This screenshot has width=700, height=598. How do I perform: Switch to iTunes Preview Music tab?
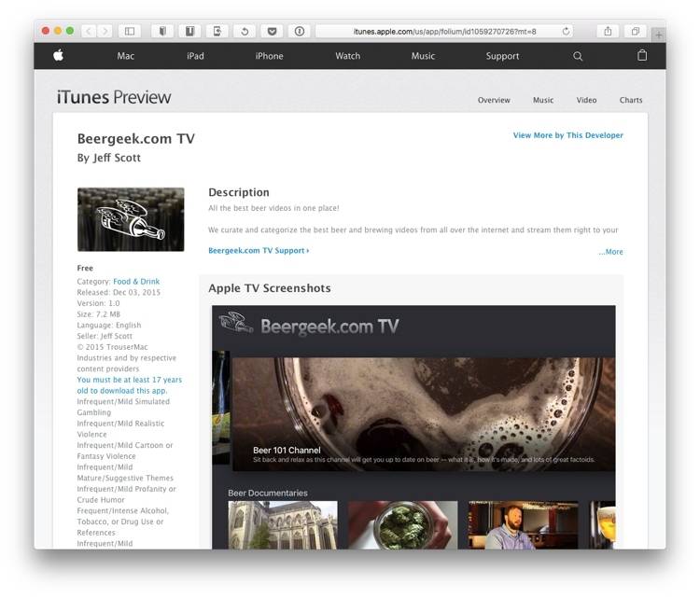click(543, 100)
